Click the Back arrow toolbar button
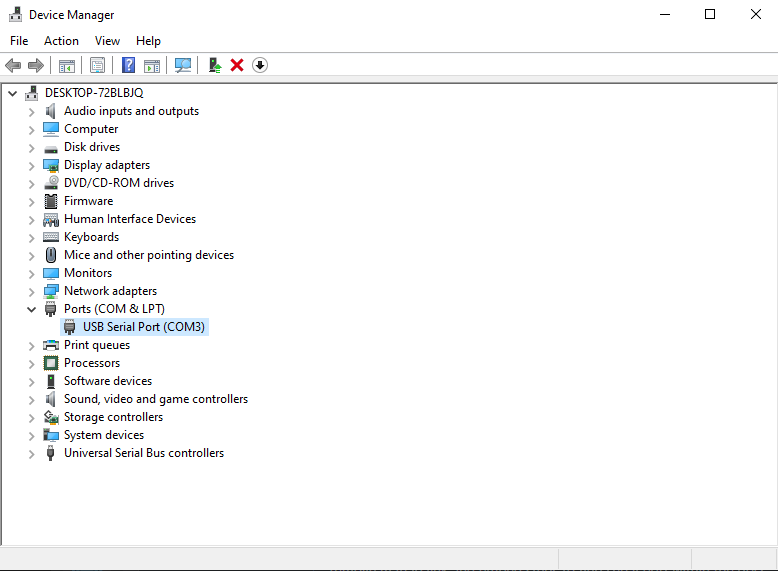Viewport: 778px width, 571px height. [x=13, y=65]
